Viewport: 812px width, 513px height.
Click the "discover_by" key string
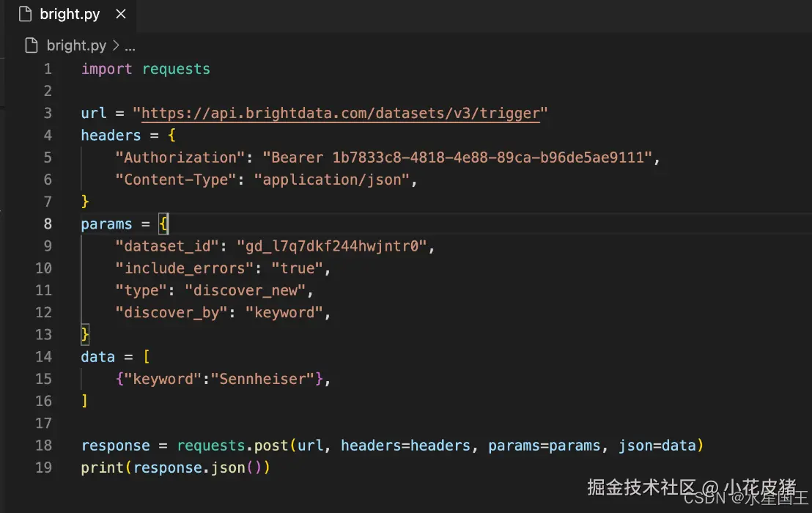click(x=171, y=313)
